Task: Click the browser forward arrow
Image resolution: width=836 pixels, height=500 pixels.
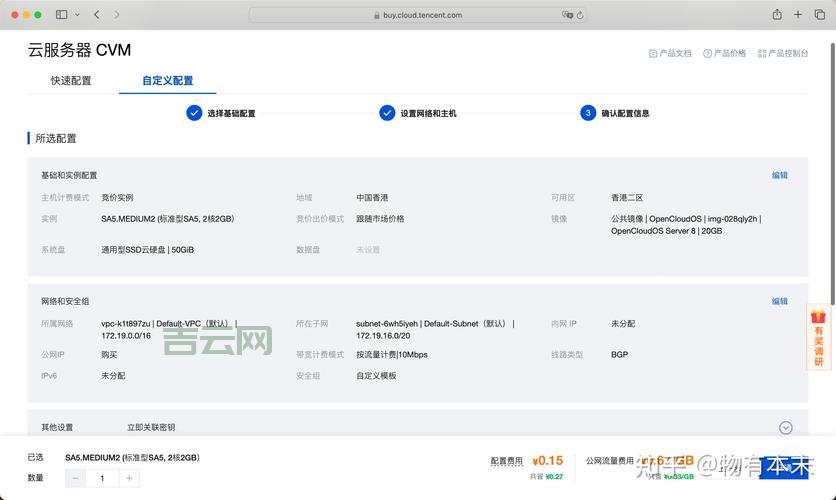Action: 117,15
